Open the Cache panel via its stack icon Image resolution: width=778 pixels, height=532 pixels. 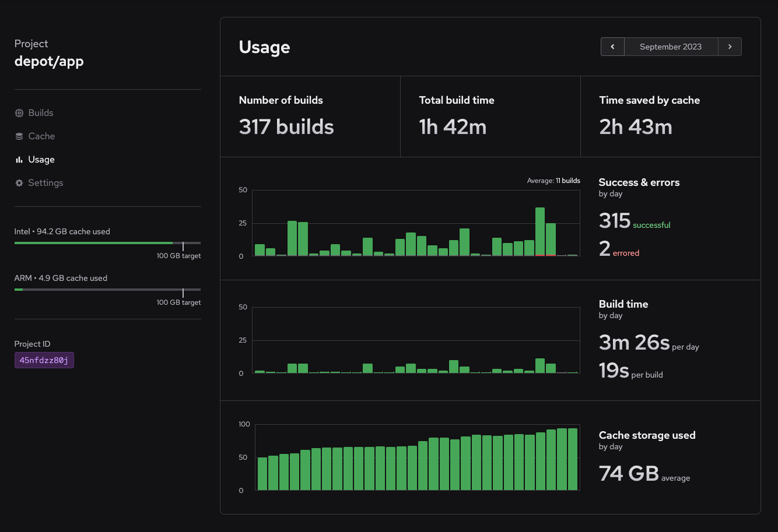tap(18, 136)
